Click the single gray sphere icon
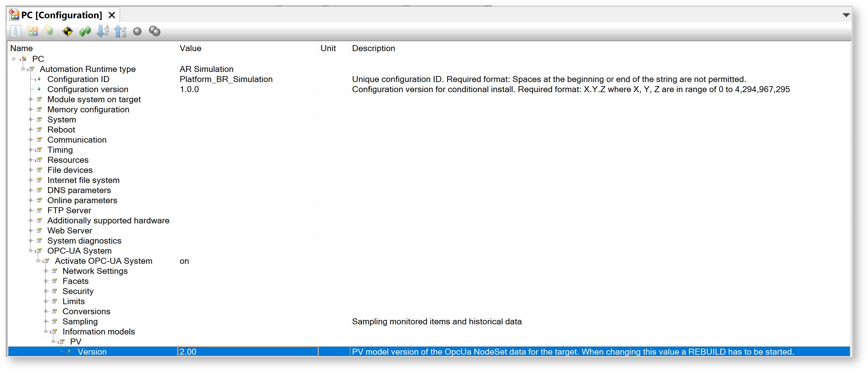 137,31
